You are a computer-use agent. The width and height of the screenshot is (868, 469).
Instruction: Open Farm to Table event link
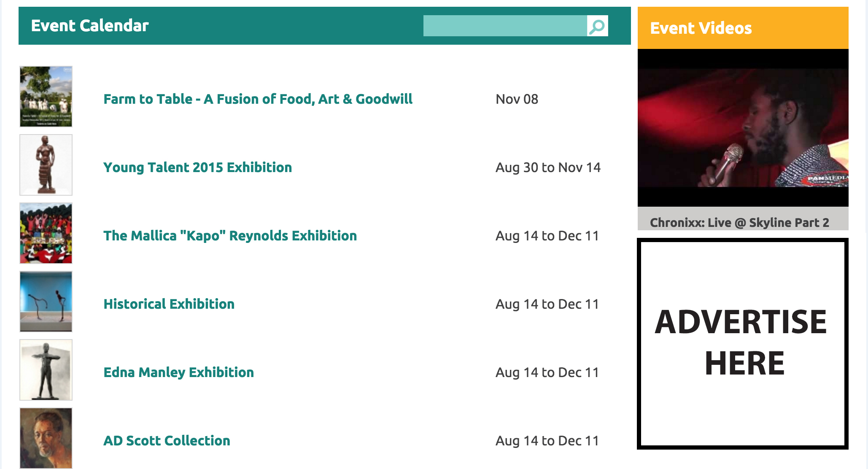pyautogui.click(x=258, y=99)
